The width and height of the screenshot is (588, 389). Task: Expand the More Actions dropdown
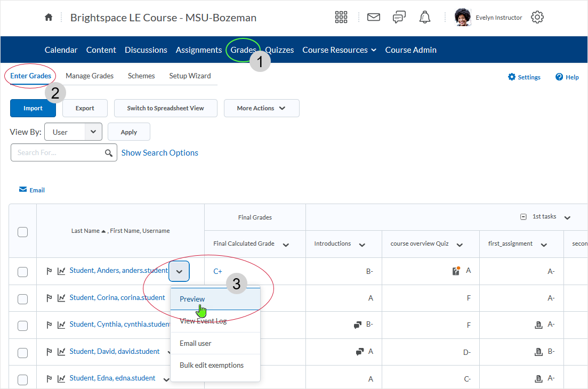click(261, 108)
